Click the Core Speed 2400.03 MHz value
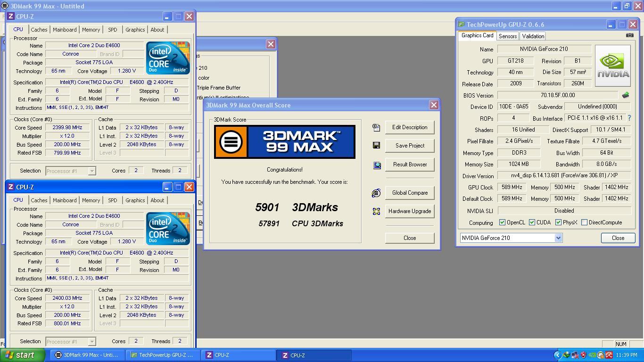644x362 pixels. (x=67, y=298)
